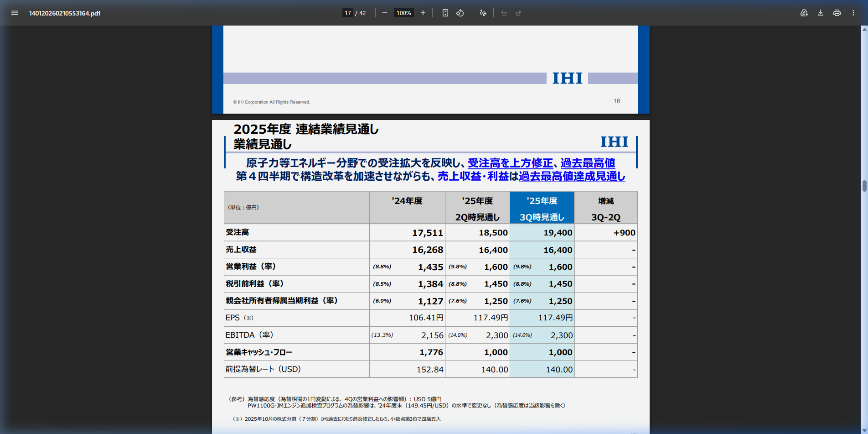Rotate the page counterclockwise
Viewport: 868px width, 434px height.
(460, 13)
